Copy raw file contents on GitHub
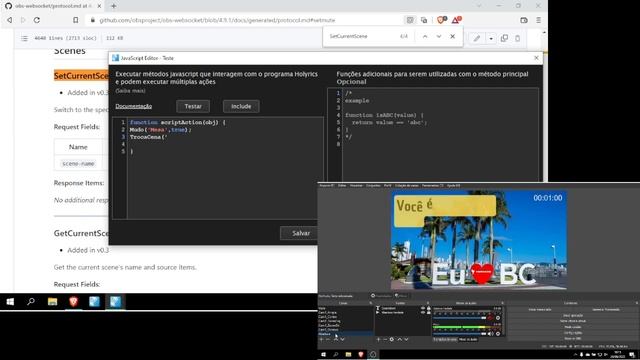This screenshot has height=360, width=640. coord(504,38)
